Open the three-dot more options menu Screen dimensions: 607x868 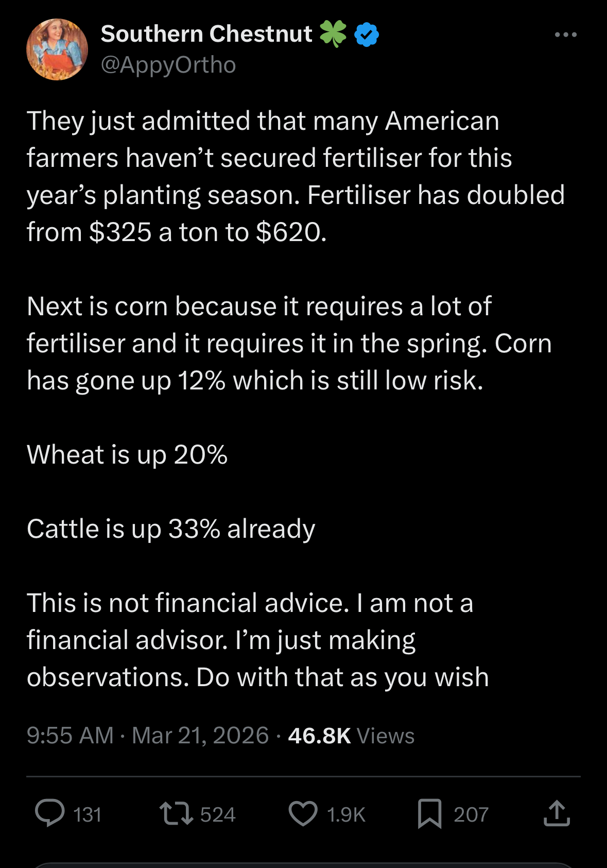click(565, 35)
